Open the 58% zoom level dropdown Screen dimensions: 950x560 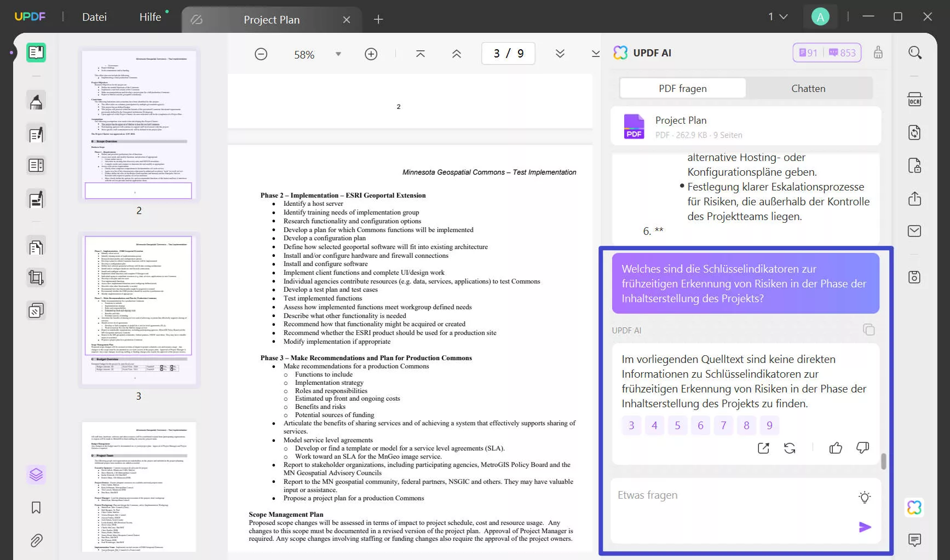pos(338,54)
